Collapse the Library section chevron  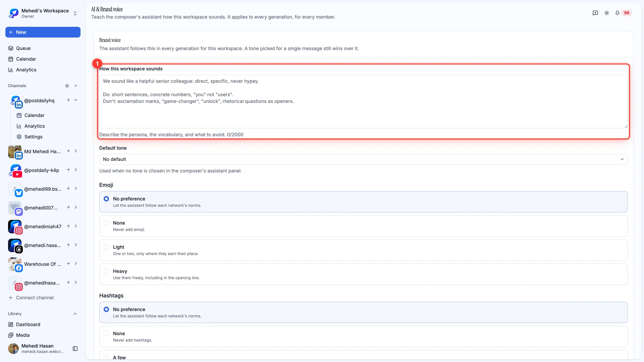click(75, 314)
